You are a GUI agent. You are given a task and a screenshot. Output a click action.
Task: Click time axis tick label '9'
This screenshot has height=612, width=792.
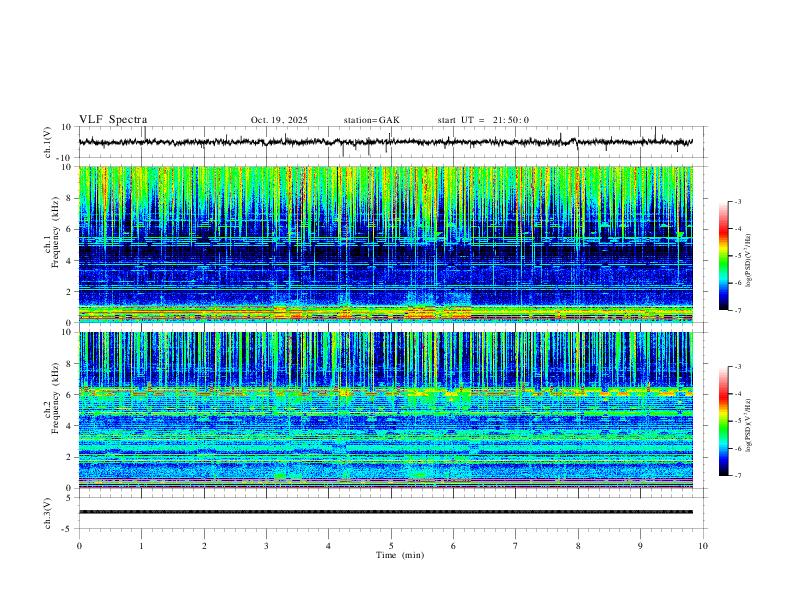(640, 546)
